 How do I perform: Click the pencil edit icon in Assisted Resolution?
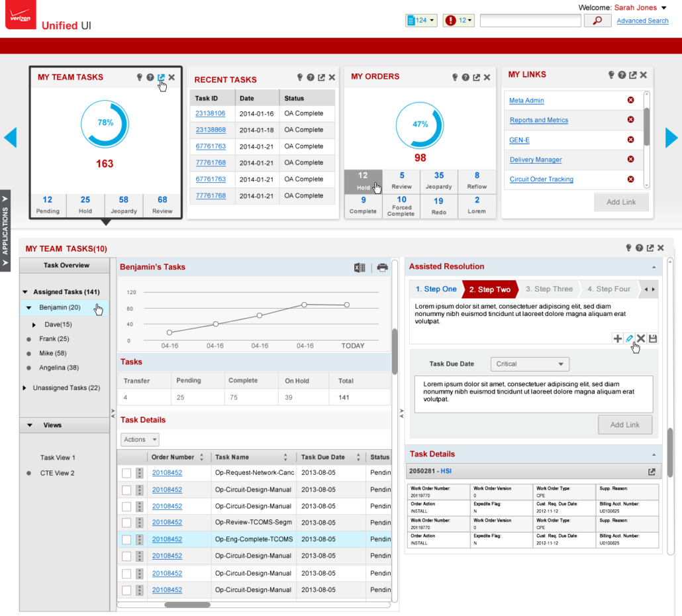[630, 338]
